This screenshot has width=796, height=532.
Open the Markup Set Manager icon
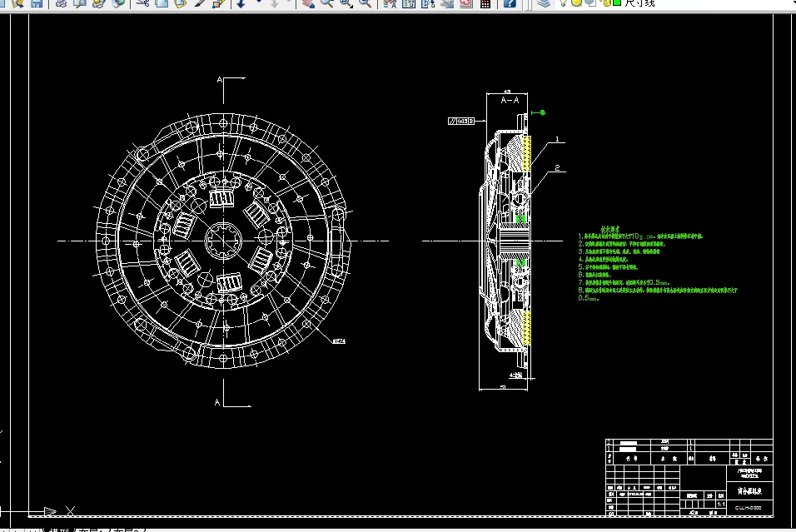[466, 3]
